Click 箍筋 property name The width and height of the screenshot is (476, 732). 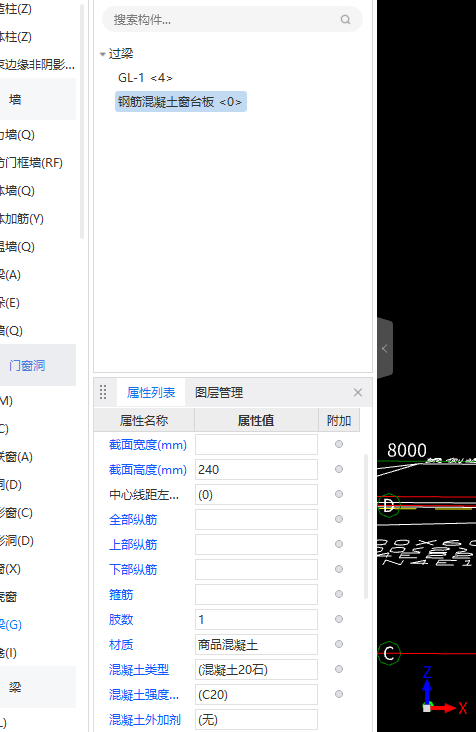(x=121, y=595)
